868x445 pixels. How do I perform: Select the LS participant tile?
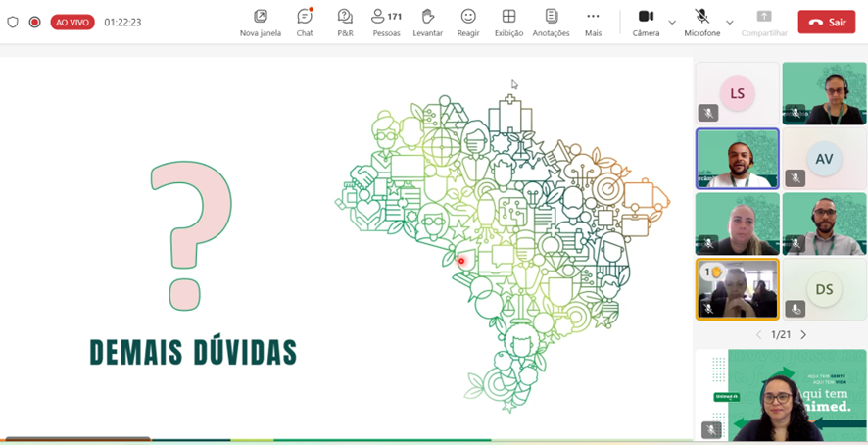738,94
